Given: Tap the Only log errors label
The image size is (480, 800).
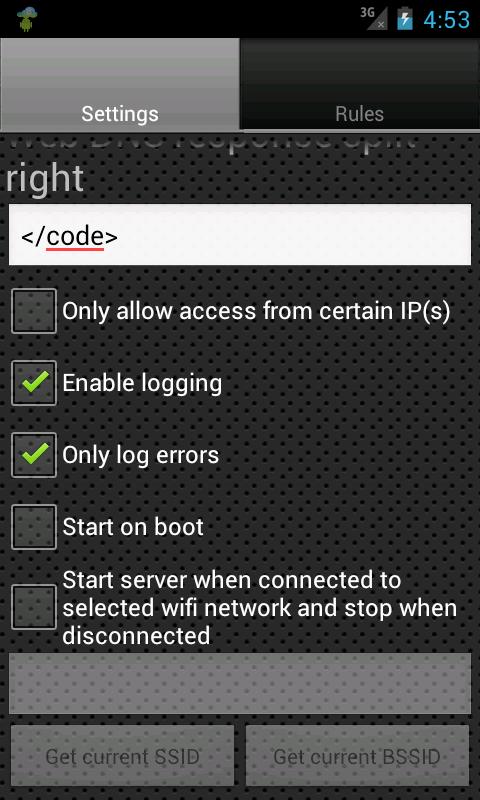Looking at the screenshot, I should coord(140,456).
